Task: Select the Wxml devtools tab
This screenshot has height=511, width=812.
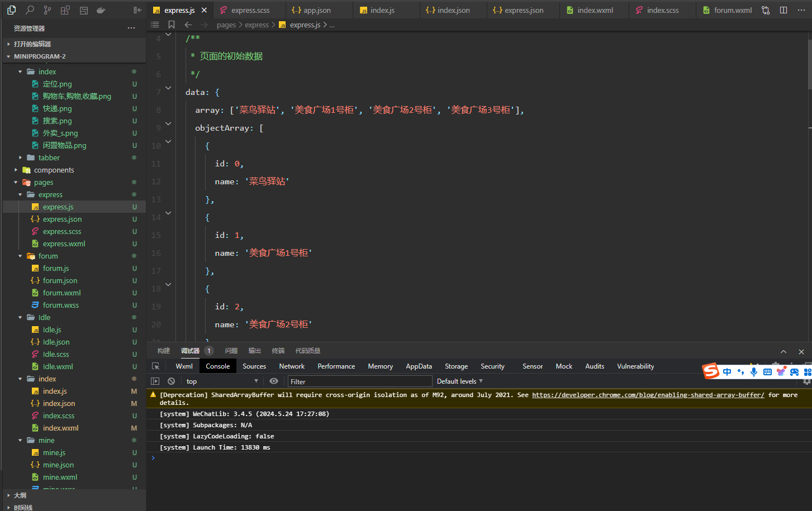Action: [184, 366]
